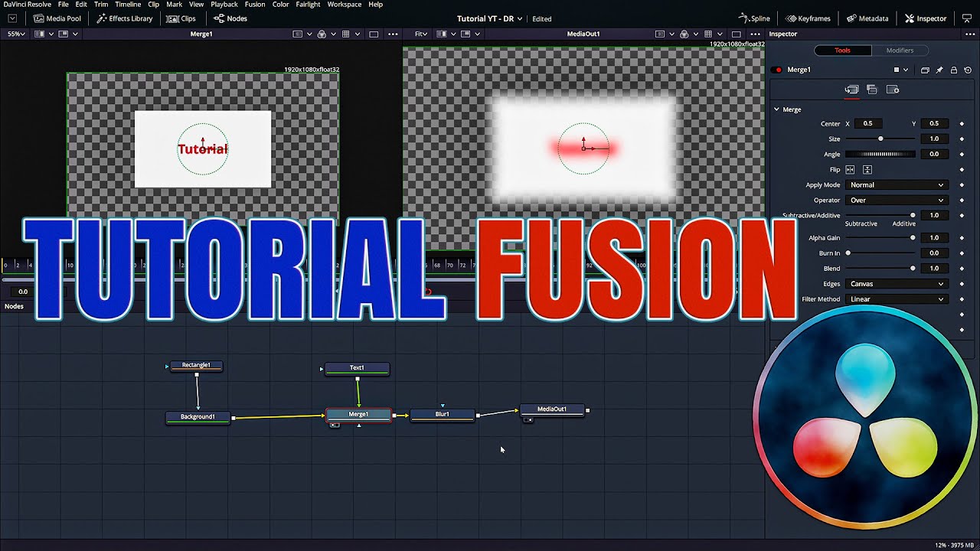The width and height of the screenshot is (980, 551).
Task: Open the Playback menu
Action: (x=224, y=5)
